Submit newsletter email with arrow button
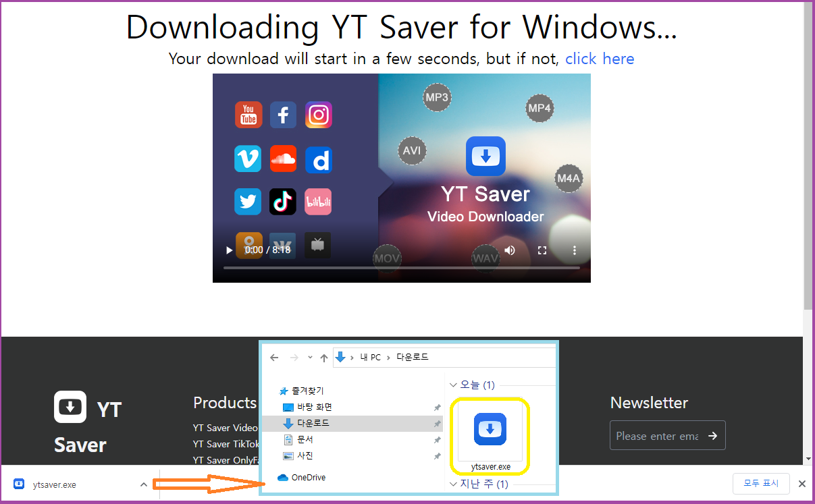The image size is (815, 504). [x=712, y=436]
